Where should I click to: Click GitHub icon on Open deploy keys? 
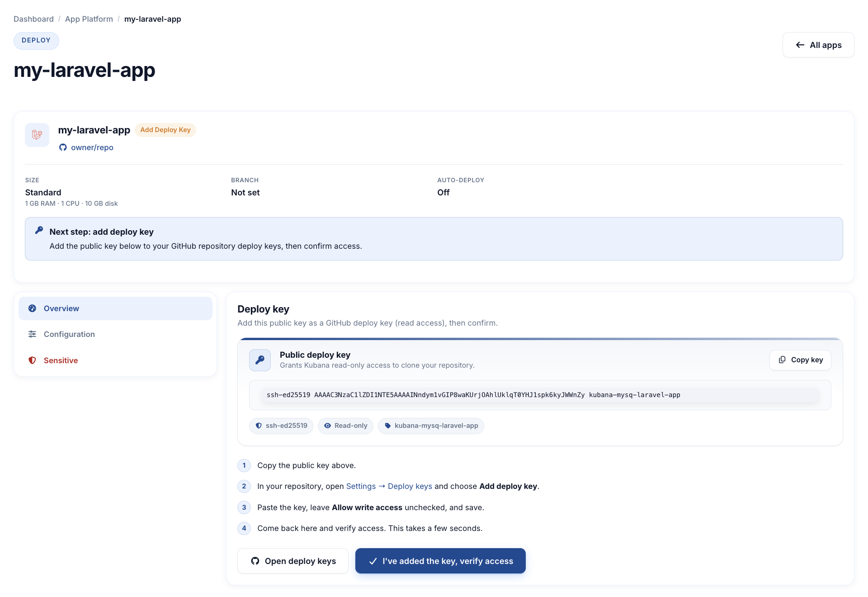(255, 561)
